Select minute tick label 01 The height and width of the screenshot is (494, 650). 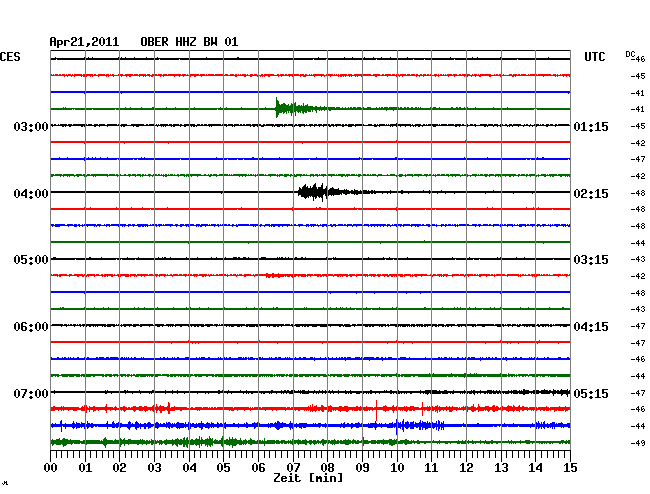click(85, 468)
